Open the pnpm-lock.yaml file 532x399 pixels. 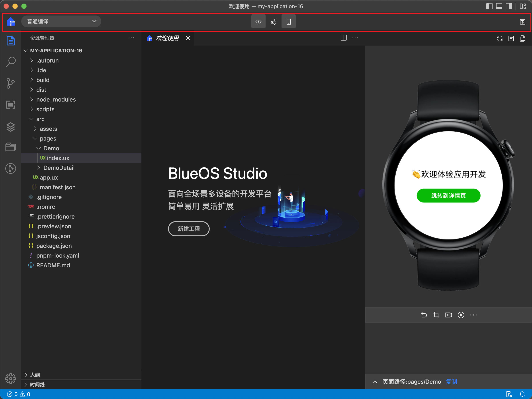(81, 255)
